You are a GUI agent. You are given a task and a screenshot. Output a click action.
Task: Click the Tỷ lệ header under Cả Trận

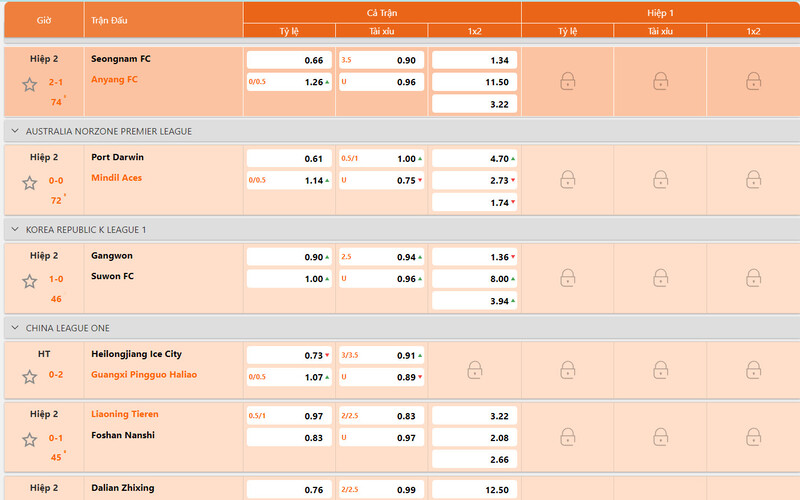[289, 31]
